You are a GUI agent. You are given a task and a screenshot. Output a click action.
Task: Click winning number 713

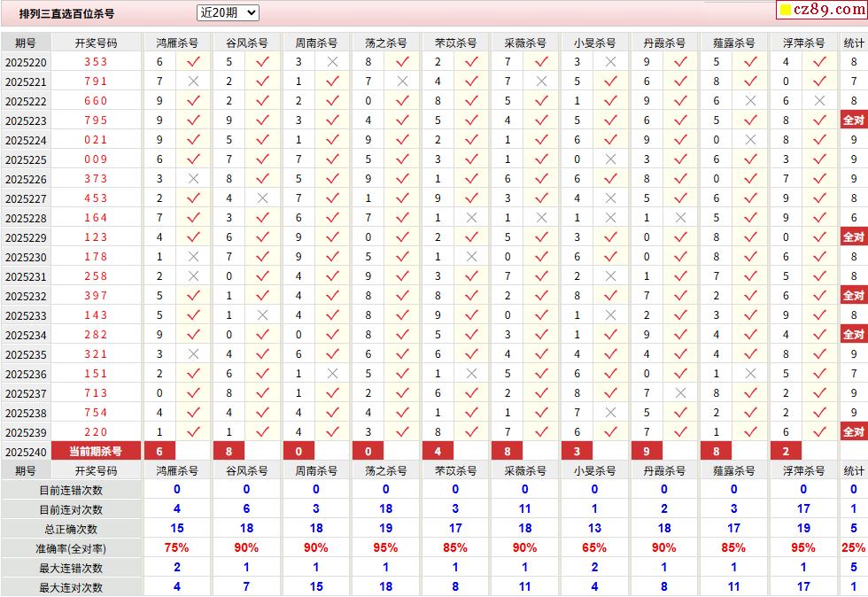point(96,393)
